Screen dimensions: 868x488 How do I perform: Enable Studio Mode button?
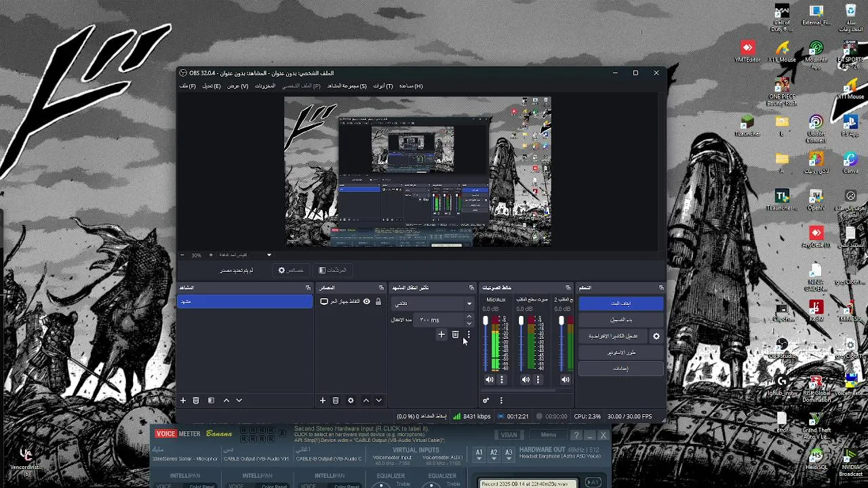(x=620, y=352)
